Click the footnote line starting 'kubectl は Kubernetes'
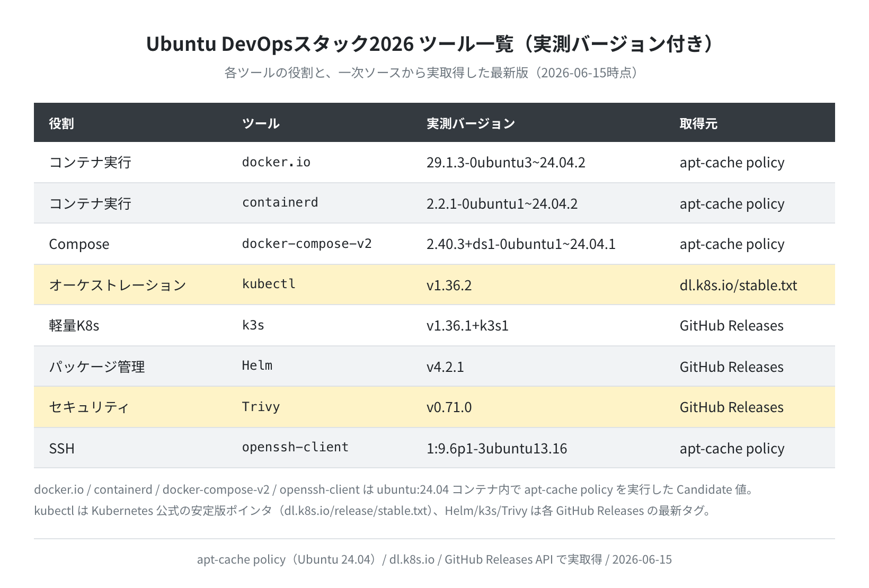Screen dimensions: 869x588 (373, 510)
